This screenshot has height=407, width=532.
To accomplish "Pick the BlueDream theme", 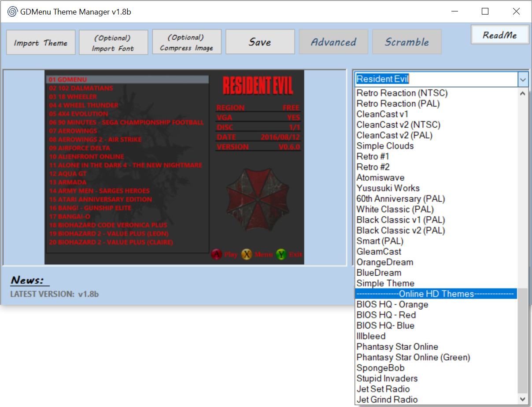I will pyautogui.click(x=436, y=273).
